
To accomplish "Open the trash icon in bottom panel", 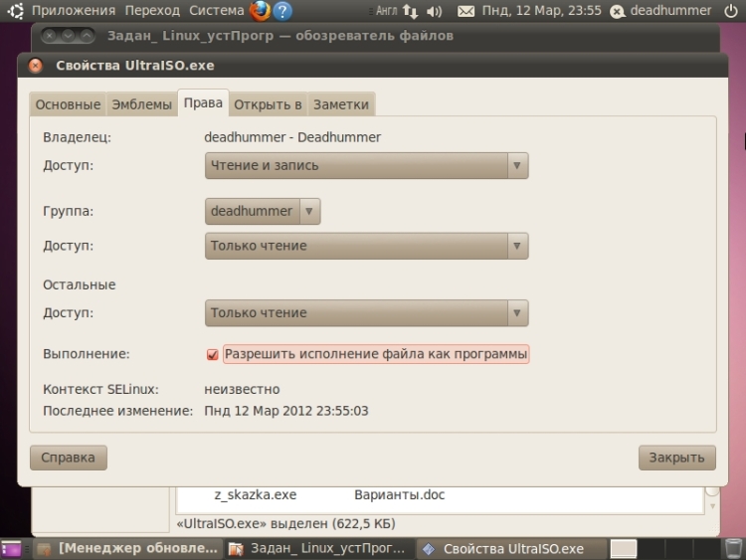I will tap(732, 548).
